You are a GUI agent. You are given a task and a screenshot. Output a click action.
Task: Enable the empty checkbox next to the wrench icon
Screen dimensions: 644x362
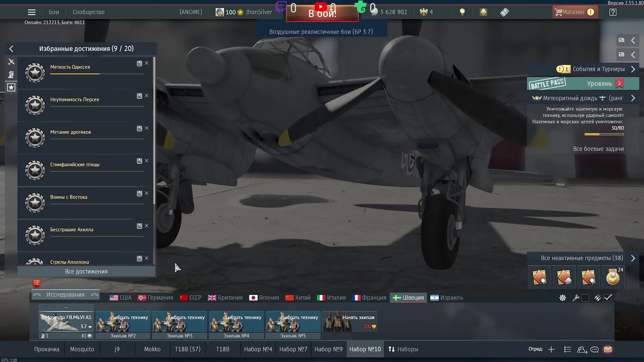click(x=585, y=298)
